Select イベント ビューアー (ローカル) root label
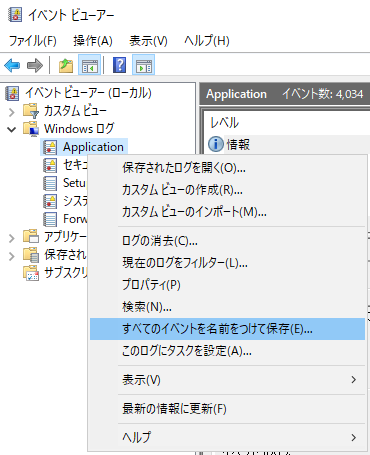Image resolution: width=370 pixels, height=455 pixels. [88, 93]
